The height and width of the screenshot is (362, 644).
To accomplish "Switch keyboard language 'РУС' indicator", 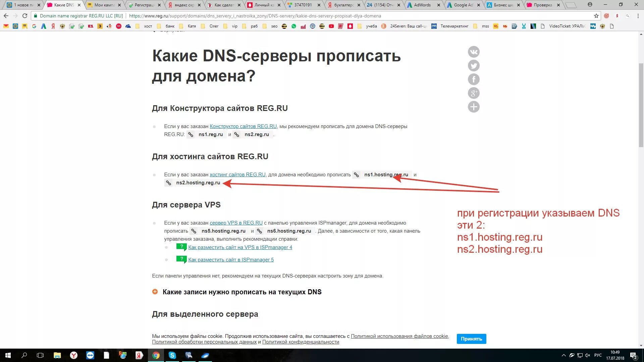I will 598,355.
